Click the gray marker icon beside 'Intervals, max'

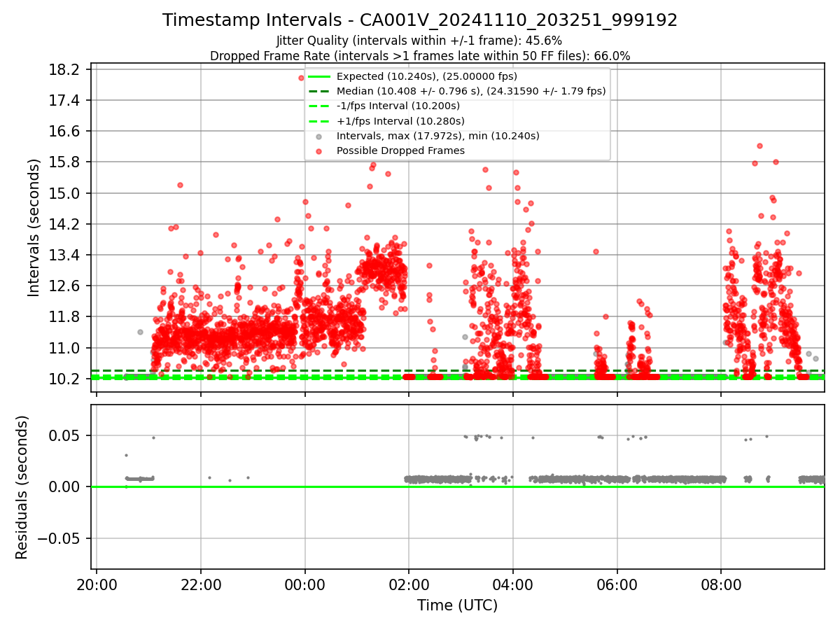point(318,136)
